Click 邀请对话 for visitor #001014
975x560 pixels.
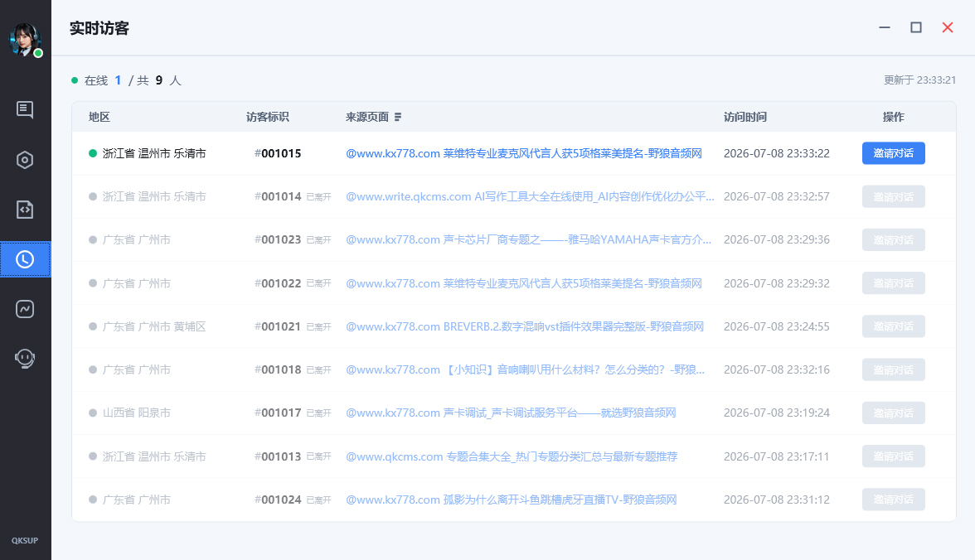[894, 196]
